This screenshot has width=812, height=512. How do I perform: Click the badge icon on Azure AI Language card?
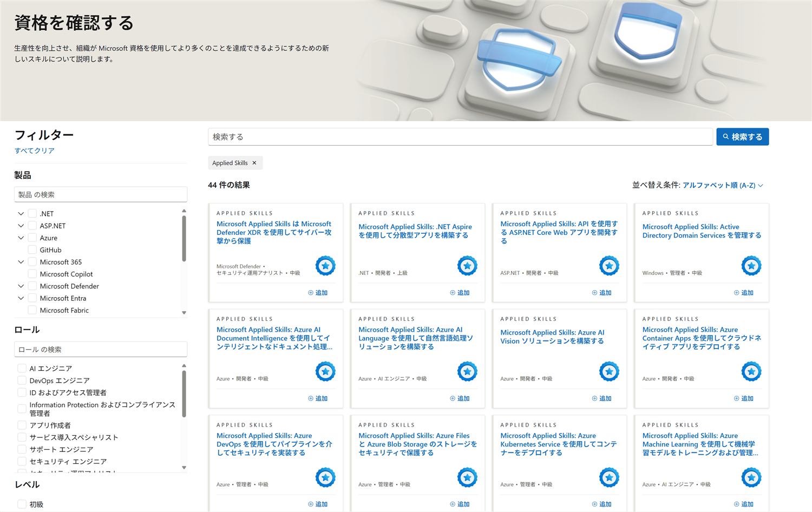pyautogui.click(x=467, y=372)
